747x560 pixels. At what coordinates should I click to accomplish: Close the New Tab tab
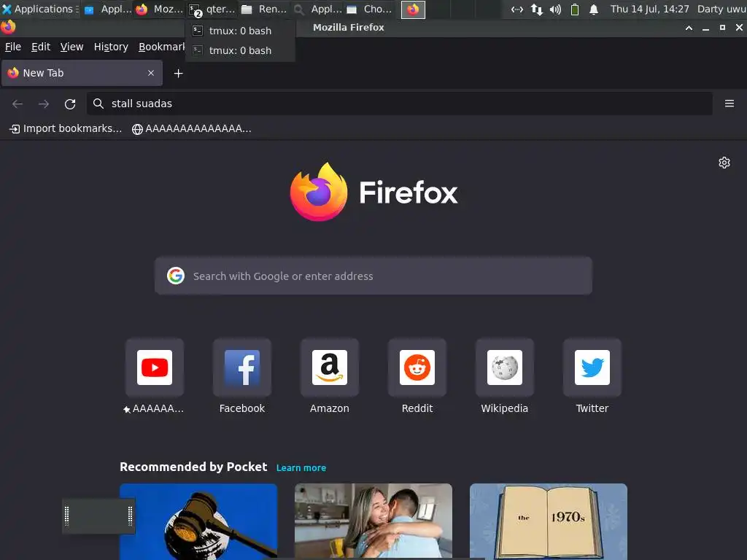151,73
